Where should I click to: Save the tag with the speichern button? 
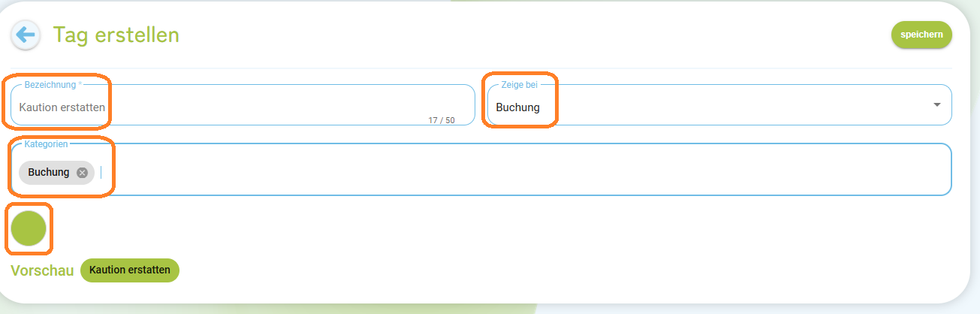(921, 35)
